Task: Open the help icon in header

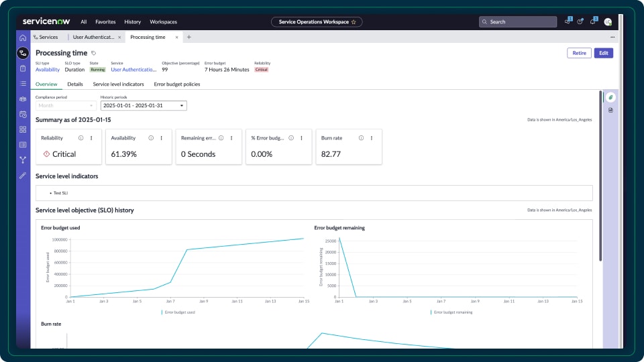Action: point(580,21)
